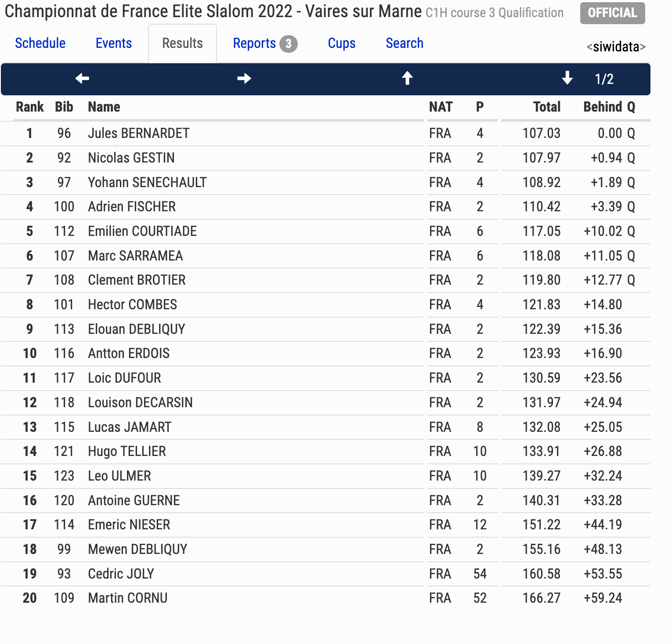Screen dimensions: 672x644
Task: Click the Rank column header
Action: [x=30, y=107]
